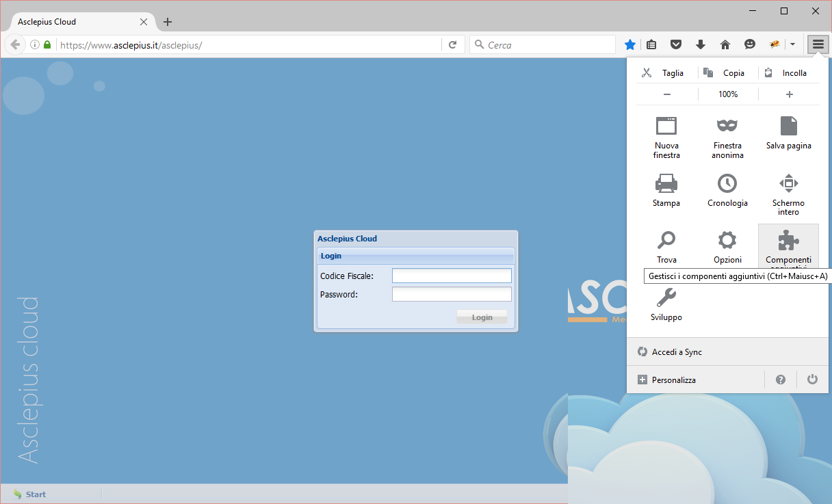Open Componenti aggiuntivi add-ons manager
This screenshot has height=504, width=832.
789,247
